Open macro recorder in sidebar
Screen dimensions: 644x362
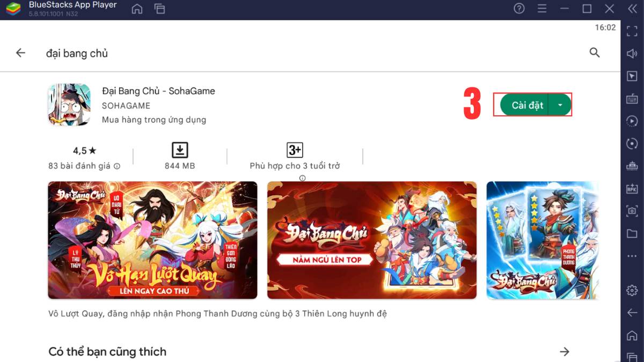[632, 121]
